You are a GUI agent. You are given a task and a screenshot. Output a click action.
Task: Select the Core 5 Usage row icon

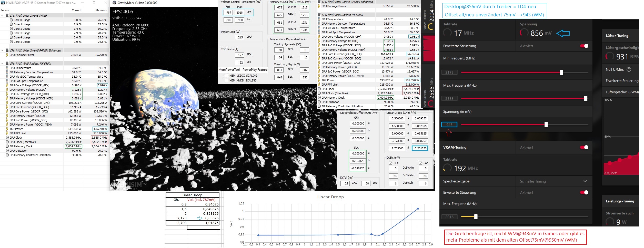coord(11,42)
